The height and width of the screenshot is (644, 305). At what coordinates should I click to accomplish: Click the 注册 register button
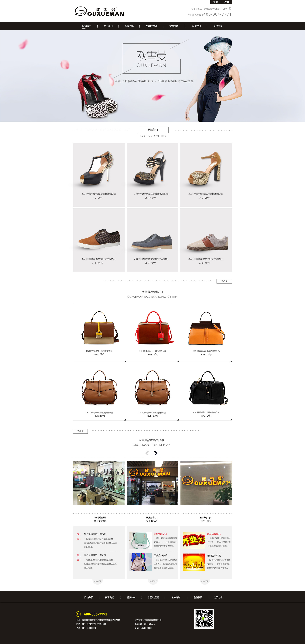[227, 2]
